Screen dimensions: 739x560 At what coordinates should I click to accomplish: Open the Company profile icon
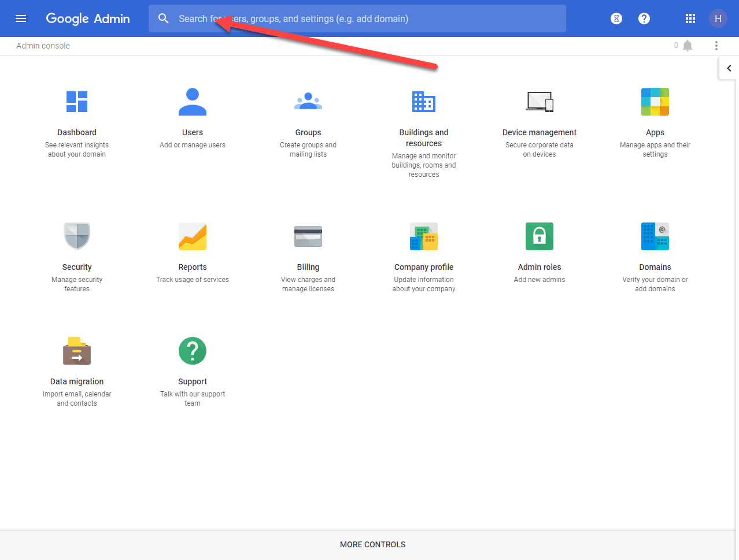424,236
